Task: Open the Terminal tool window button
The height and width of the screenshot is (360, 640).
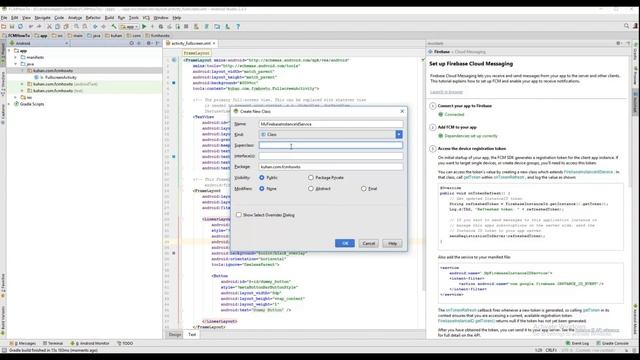Action: coord(53,343)
